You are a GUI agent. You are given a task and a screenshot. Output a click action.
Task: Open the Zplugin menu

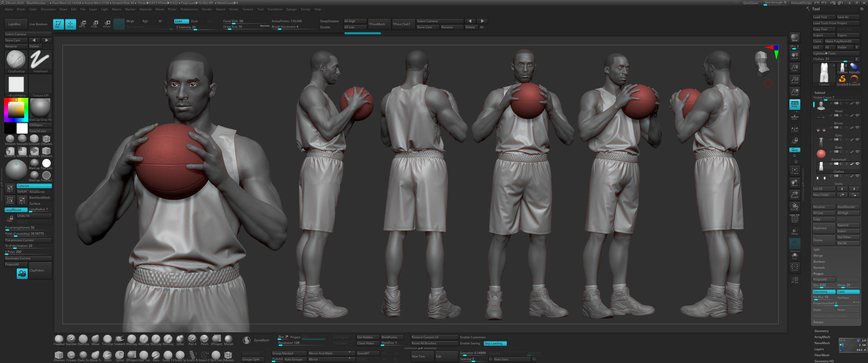(291, 9)
